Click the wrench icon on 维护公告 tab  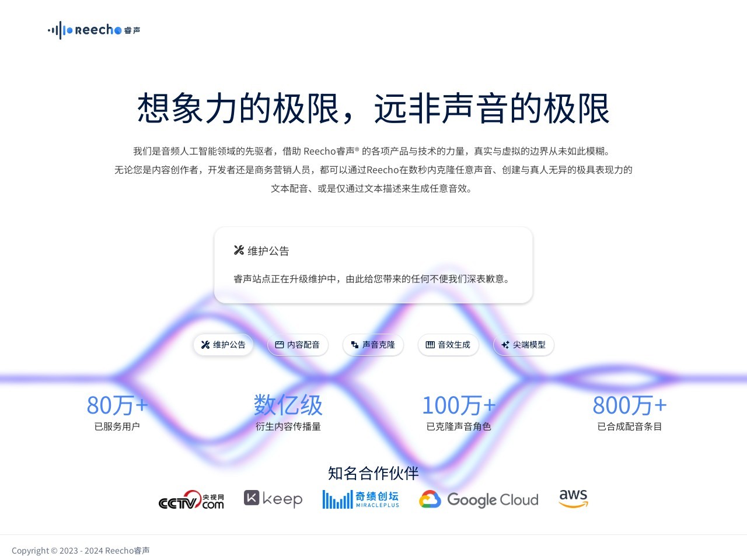(x=205, y=345)
